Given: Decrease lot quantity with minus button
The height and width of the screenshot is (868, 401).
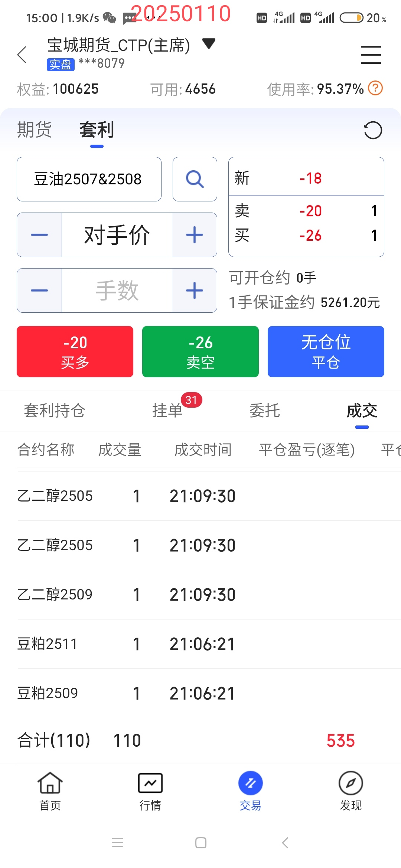Looking at the screenshot, I should pyautogui.click(x=39, y=290).
